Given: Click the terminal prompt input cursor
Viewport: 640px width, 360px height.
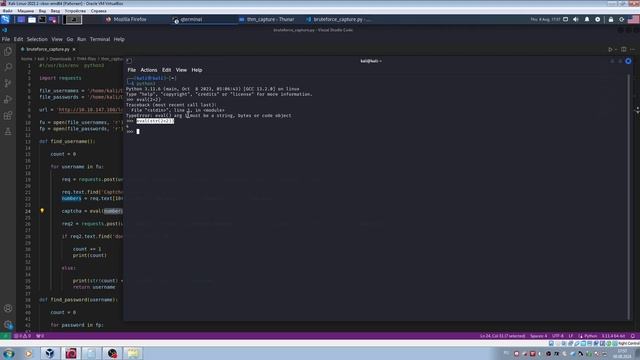Looking at the screenshot, I should [138, 131].
